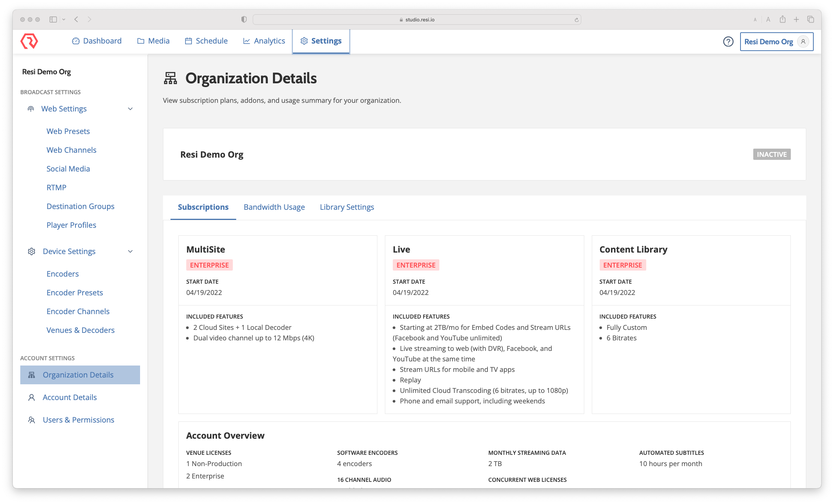
Task: Open the help question mark icon
Action: (x=728, y=42)
